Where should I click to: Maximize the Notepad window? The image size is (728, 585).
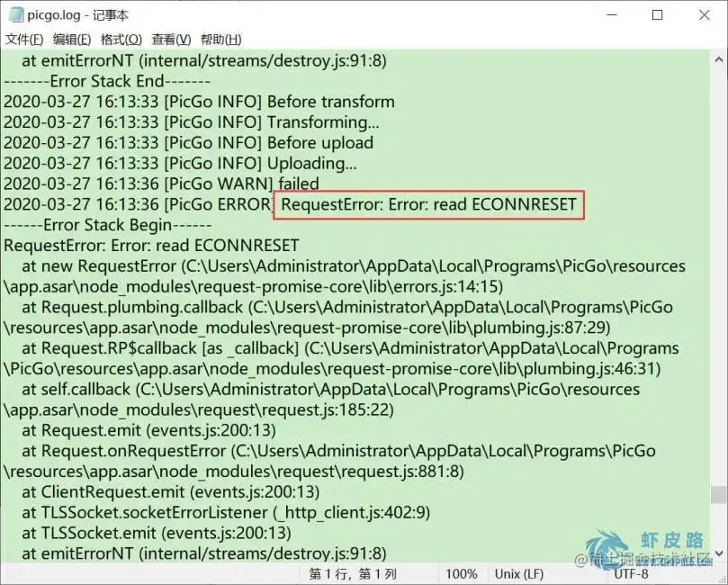tap(658, 15)
